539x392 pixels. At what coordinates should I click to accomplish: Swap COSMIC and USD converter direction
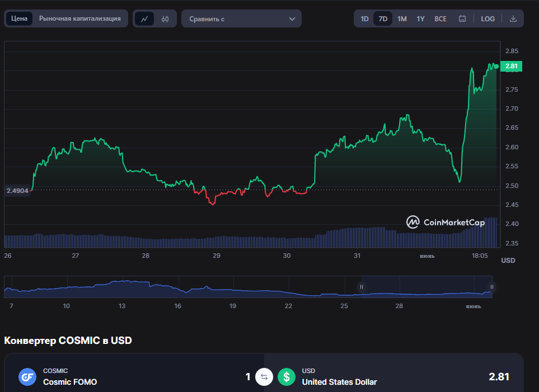click(x=264, y=377)
